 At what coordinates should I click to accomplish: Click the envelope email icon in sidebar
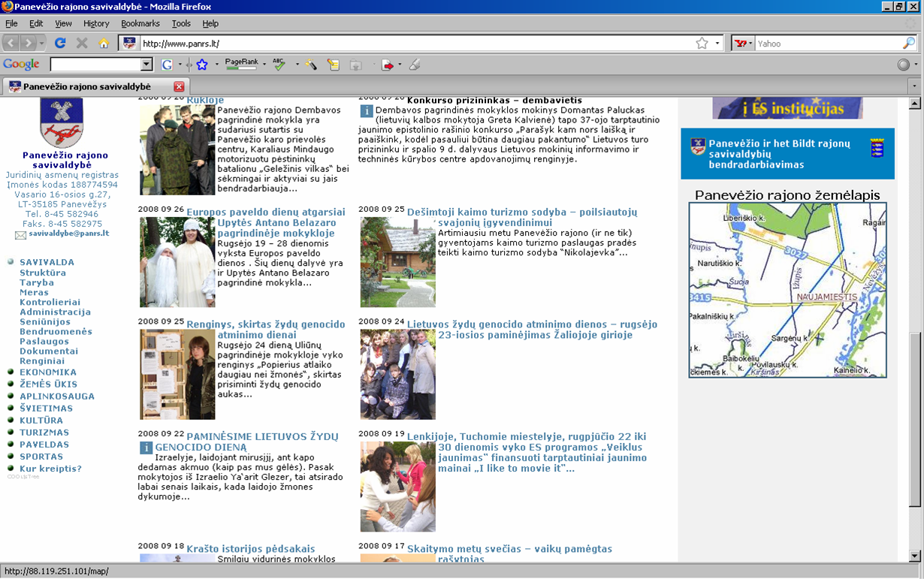point(20,235)
